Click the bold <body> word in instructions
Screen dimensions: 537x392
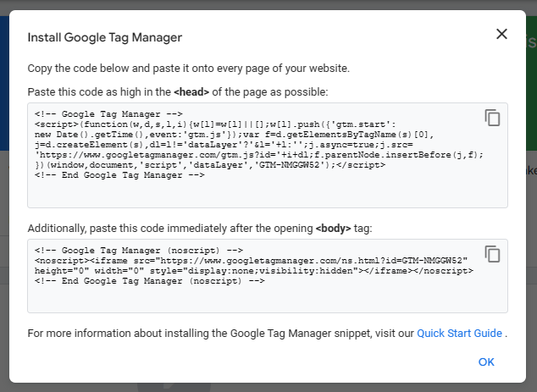(x=331, y=229)
